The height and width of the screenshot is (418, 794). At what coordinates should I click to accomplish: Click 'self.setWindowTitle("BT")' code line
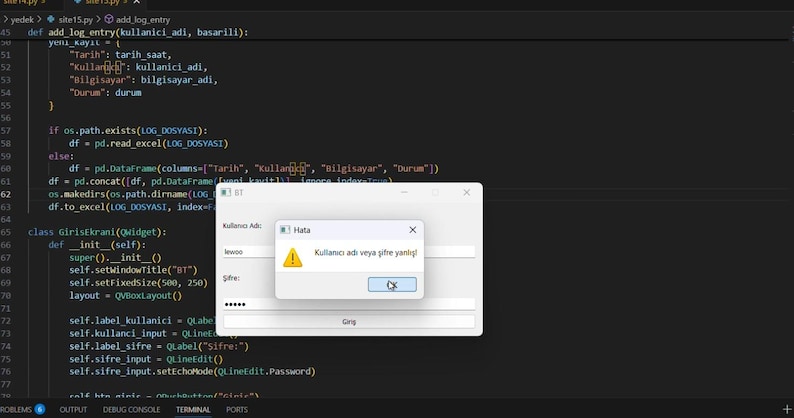point(133,270)
